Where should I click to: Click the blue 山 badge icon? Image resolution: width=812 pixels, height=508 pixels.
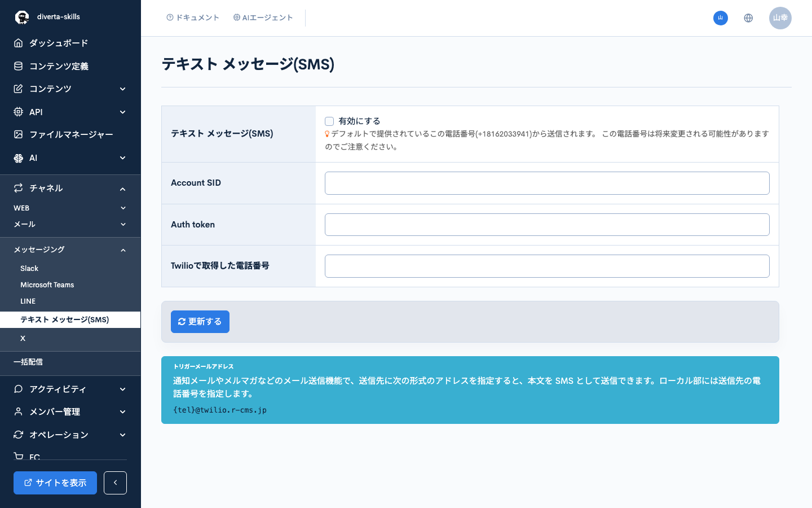pos(721,18)
